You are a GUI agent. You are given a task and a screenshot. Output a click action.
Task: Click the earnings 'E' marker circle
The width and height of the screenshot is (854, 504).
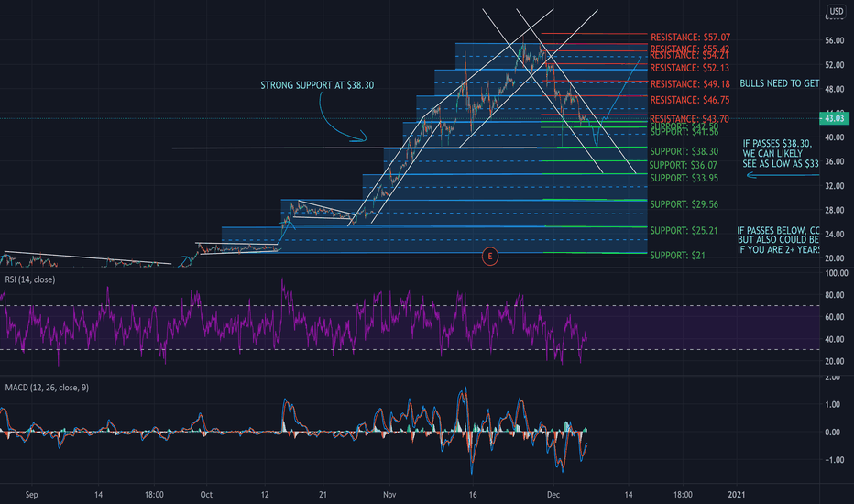(489, 256)
